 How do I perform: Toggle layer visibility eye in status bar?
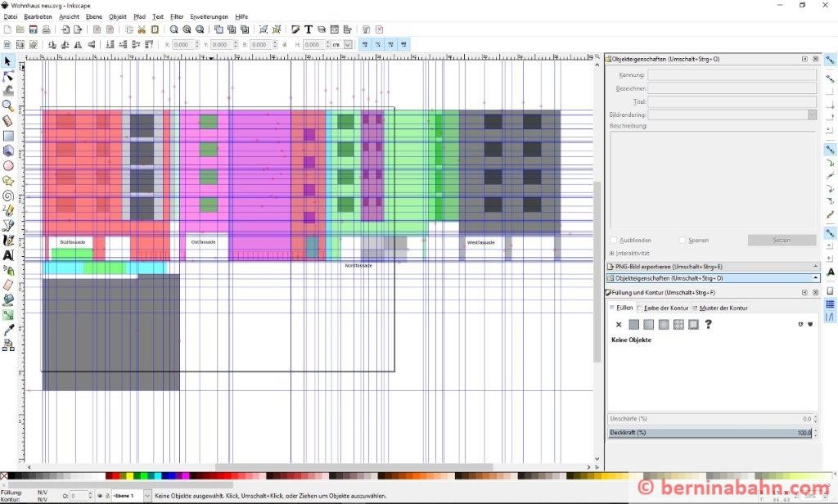coord(99,496)
